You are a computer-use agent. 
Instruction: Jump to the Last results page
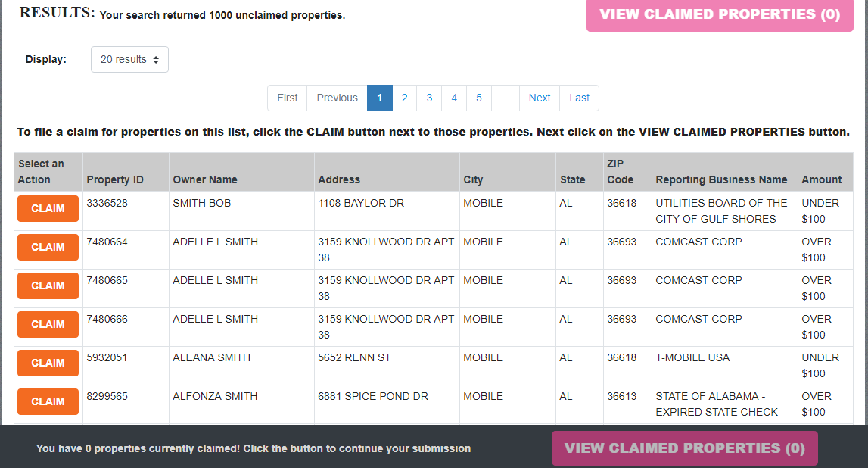click(579, 98)
